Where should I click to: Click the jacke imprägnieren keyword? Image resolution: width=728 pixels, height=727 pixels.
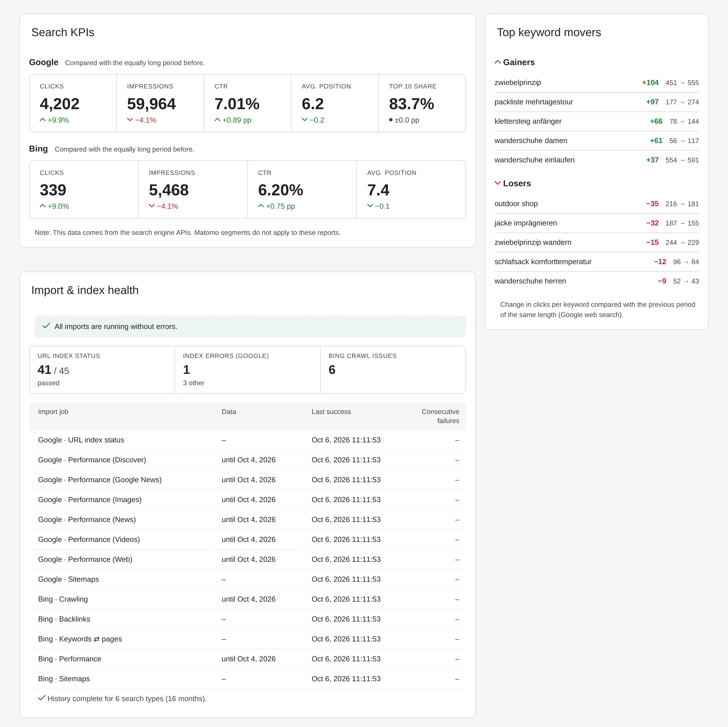pyautogui.click(x=526, y=223)
